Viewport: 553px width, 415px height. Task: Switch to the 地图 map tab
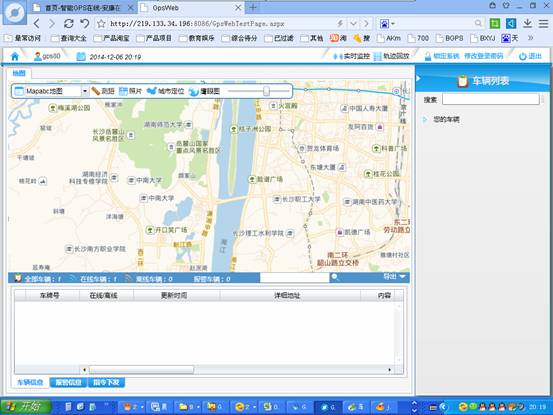[x=19, y=73]
